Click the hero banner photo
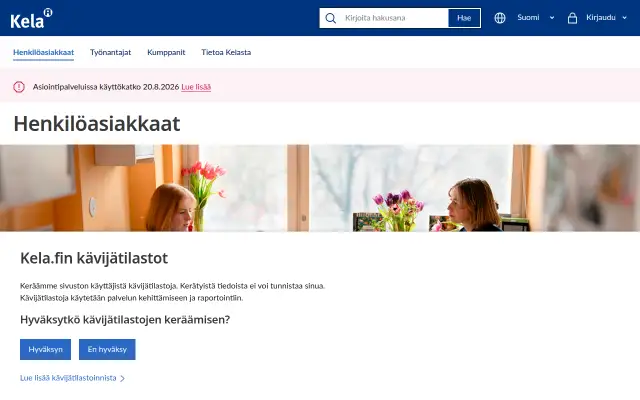 [x=320, y=188]
